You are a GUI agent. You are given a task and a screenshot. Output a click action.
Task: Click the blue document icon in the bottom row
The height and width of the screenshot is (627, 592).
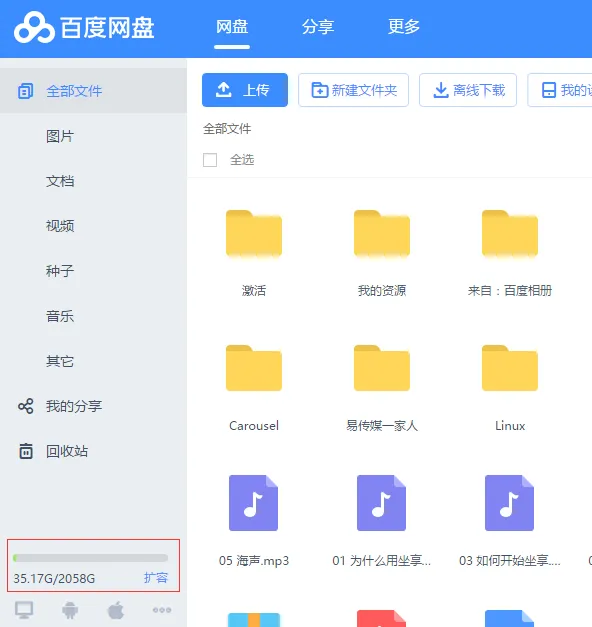[x=510, y=618]
